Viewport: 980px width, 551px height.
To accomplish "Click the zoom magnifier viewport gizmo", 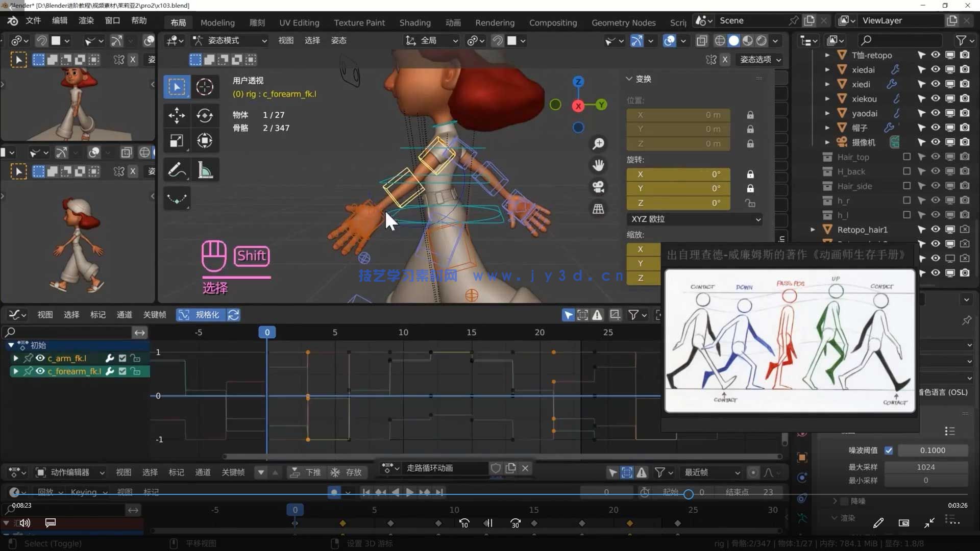I will pos(598,144).
